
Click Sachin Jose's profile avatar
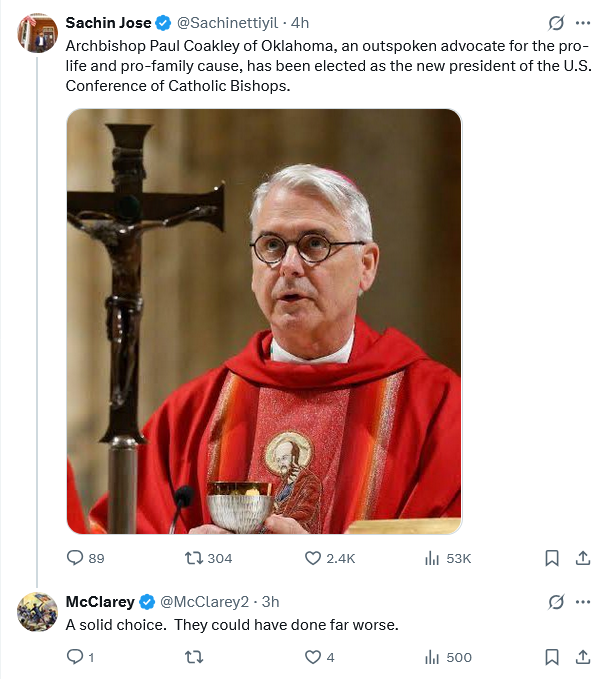[x=37, y=33]
